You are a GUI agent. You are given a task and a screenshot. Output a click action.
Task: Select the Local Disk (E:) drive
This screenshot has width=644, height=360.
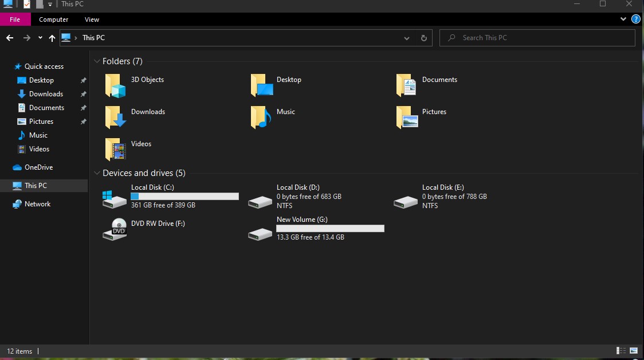pos(440,197)
